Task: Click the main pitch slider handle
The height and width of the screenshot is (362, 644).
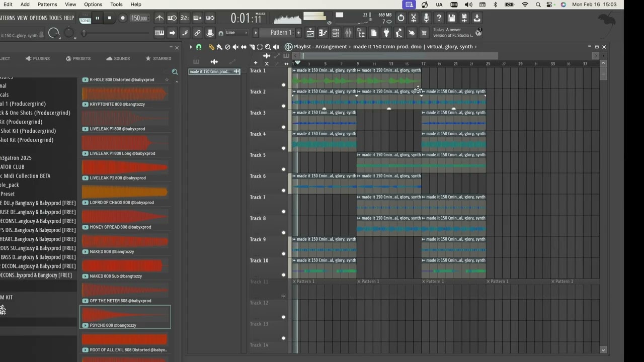Action: (x=84, y=34)
